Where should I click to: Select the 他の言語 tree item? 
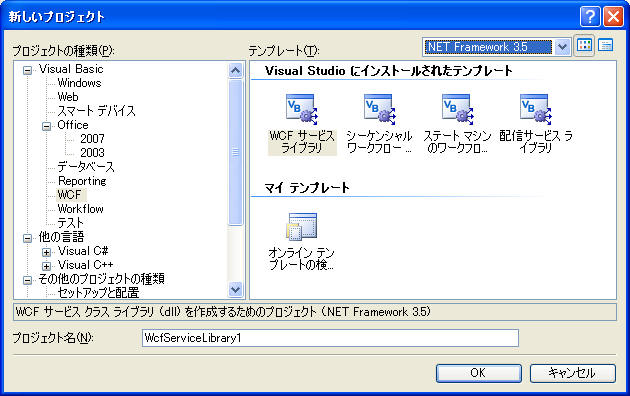[x=61, y=237]
